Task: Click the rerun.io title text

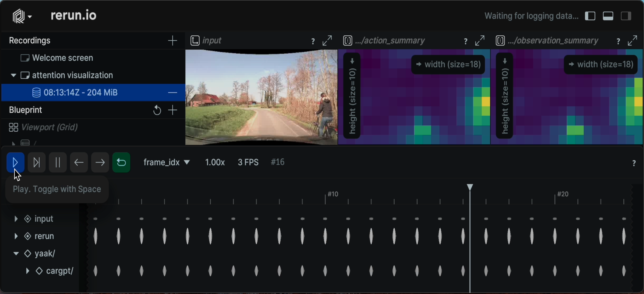Action: (74, 15)
